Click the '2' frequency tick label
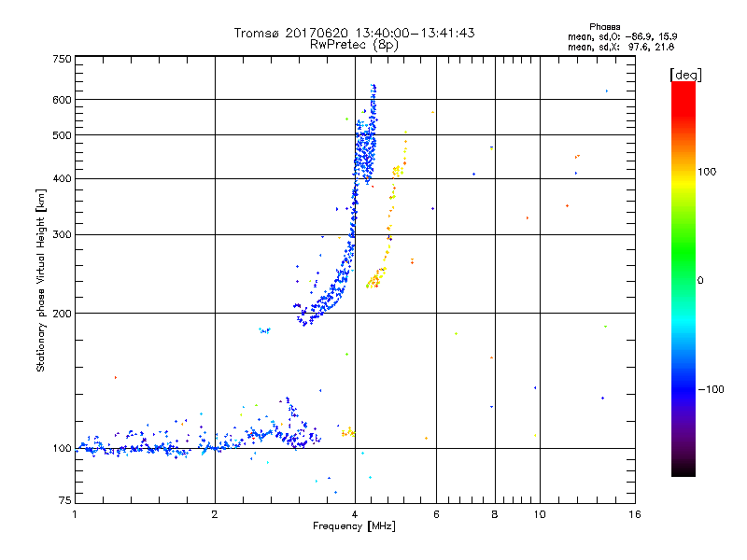The image size is (747, 560). click(215, 514)
